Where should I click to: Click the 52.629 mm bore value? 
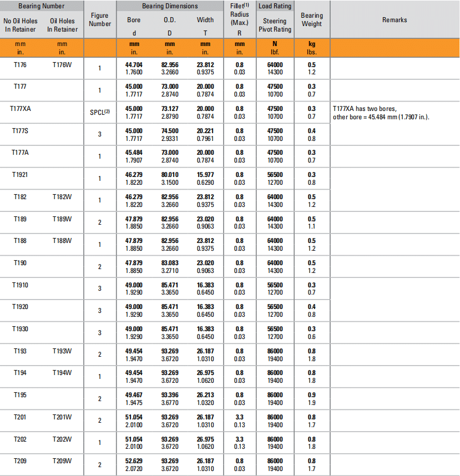click(x=134, y=460)
